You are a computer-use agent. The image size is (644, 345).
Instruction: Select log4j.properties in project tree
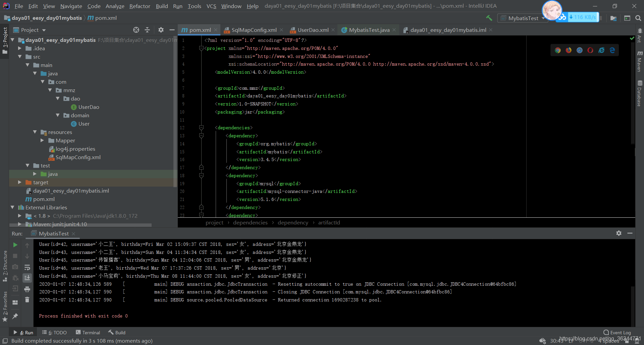(x=75, y=149)
